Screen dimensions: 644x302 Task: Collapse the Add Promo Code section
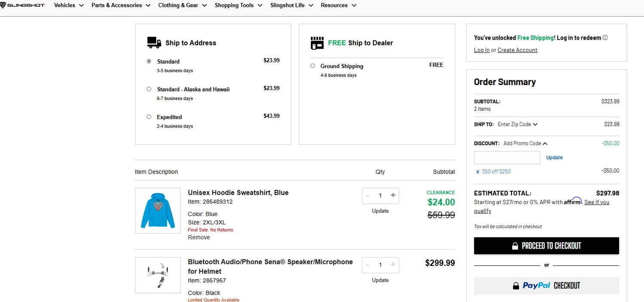[x=526, y=143]
